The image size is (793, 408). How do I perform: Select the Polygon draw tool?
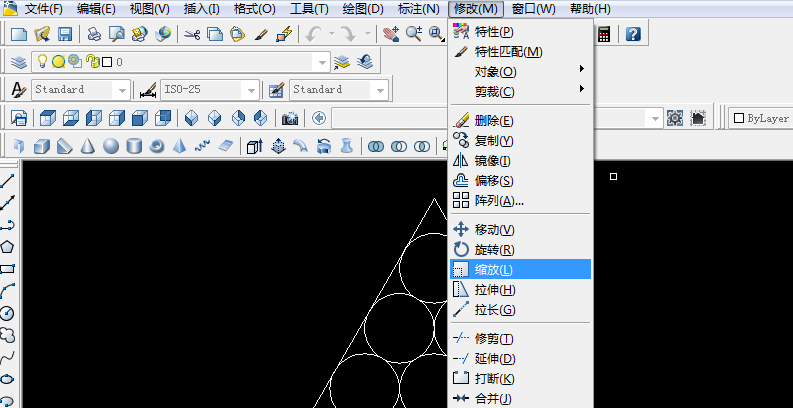tap(8, 247)
